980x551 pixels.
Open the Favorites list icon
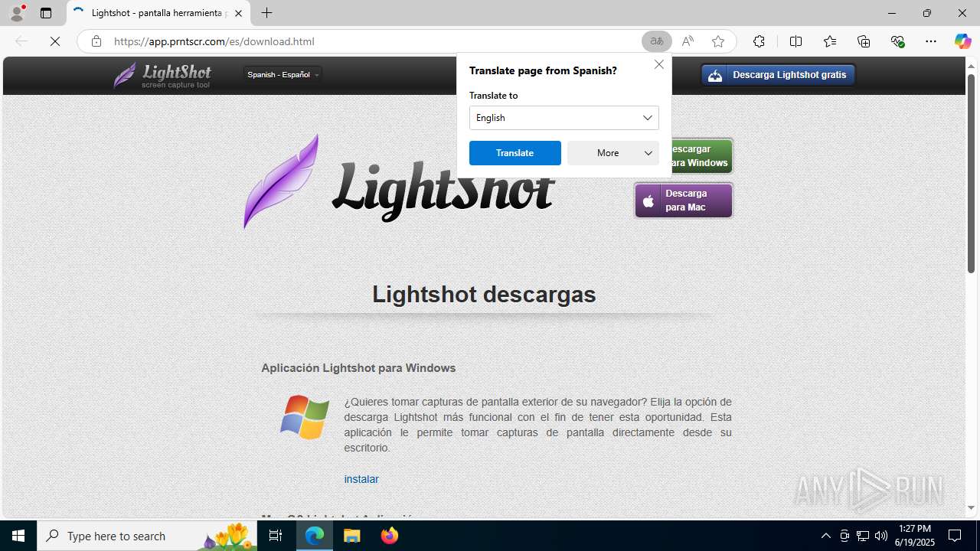pyautogui.click(x=830, y=41)
